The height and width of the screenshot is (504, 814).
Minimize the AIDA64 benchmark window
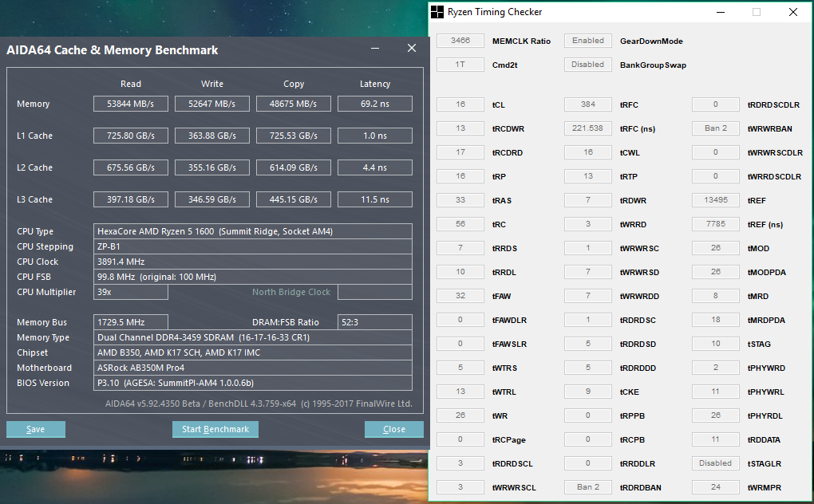(375, 49)
